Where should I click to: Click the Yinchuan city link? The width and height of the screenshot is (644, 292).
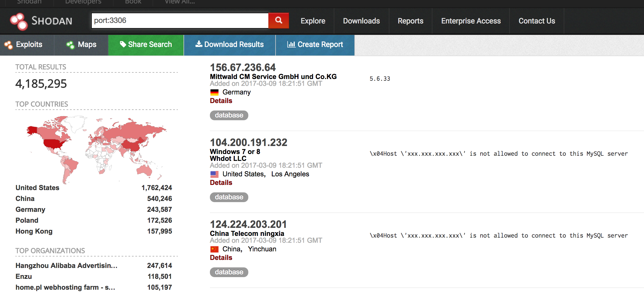tap(262, 249)
